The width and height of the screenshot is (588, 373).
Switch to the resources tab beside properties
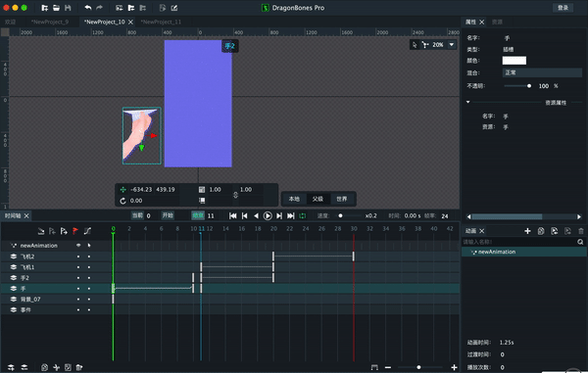click(497, 23)
